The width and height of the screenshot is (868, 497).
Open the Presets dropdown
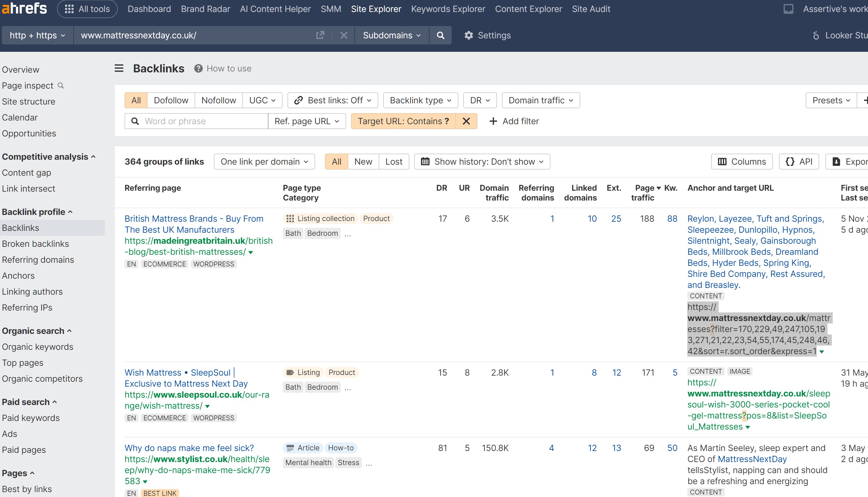point(831,100)
